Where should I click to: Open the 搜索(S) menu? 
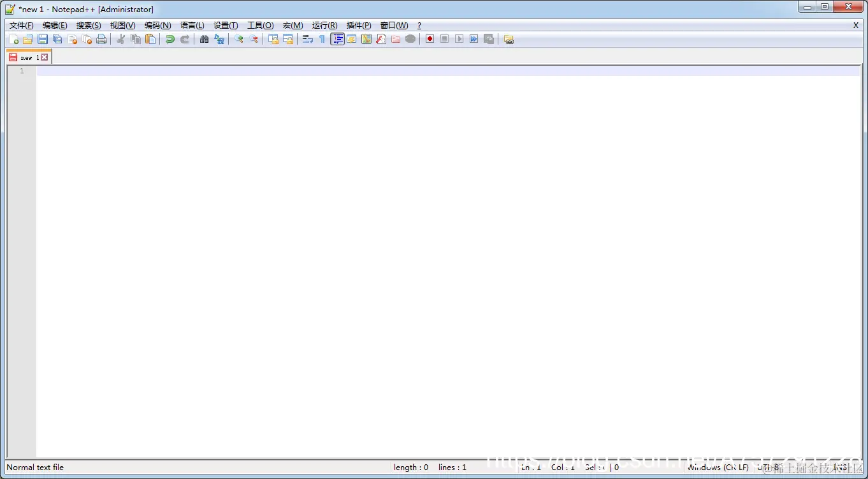pyautogui.click(x=89, y=26)
